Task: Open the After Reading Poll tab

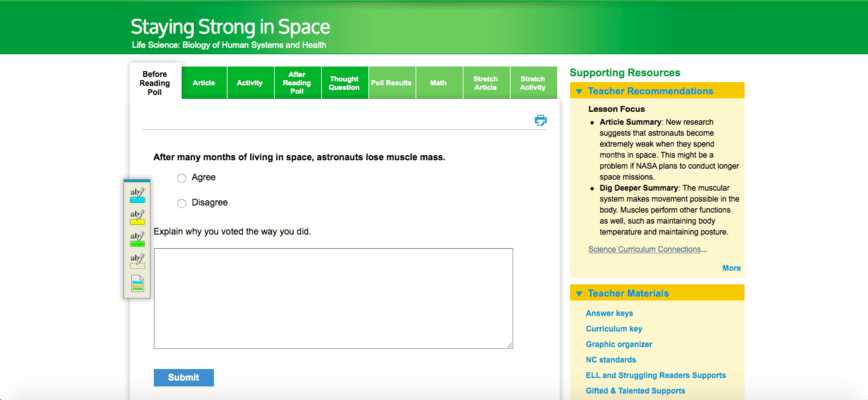Action: point(297,83)
